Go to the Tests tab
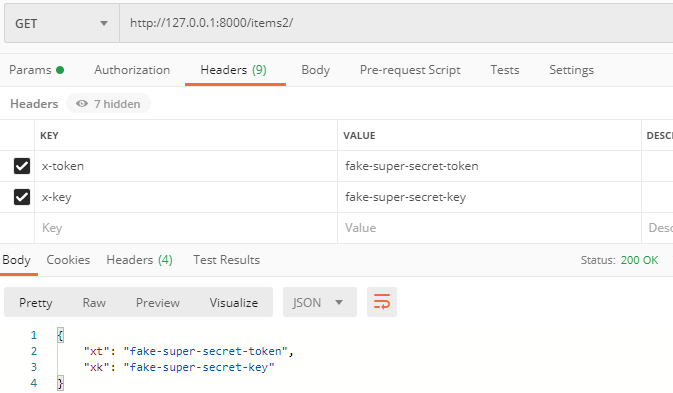The height and width of the screenshot is (393, 673). click(x=505, y=70)
